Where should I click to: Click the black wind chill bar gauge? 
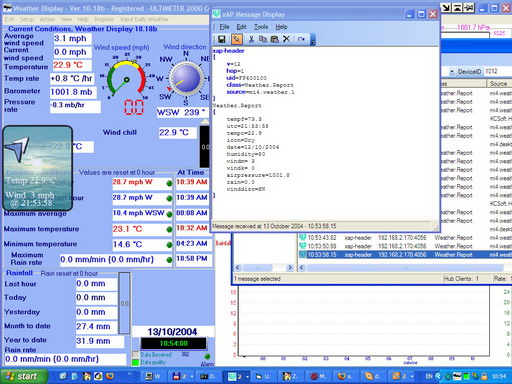pyautogui.click(x=205, y=146)
